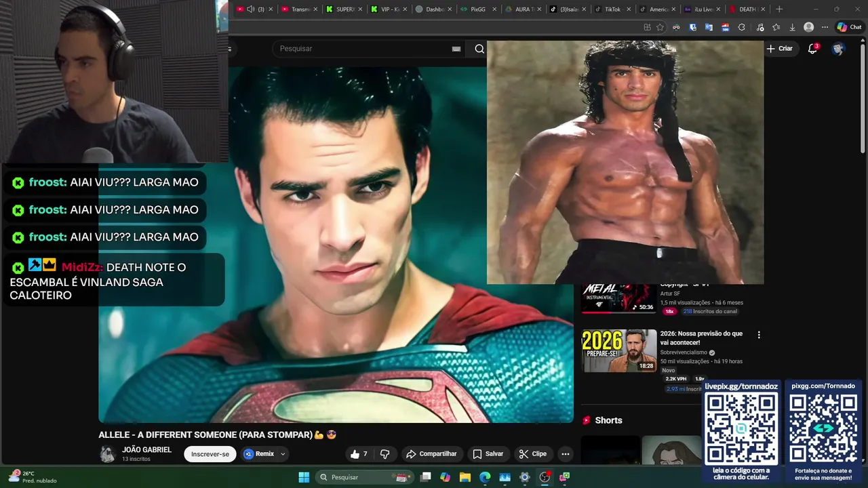The width and height of the screenshot is (868, 488).
Task: Open Microsoft Edge from the taskbar
Action: coord(485,477)
